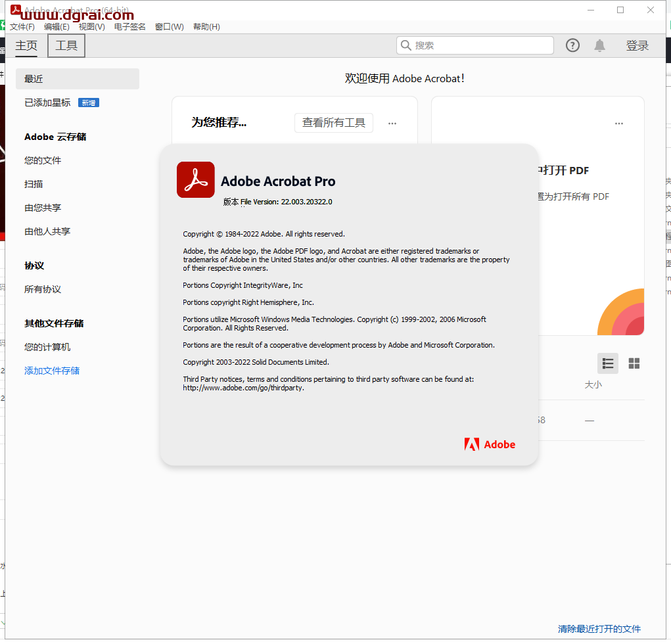Open the 帮助(H) menu
This screenshot has height=644, width=671.
(206, 27)
